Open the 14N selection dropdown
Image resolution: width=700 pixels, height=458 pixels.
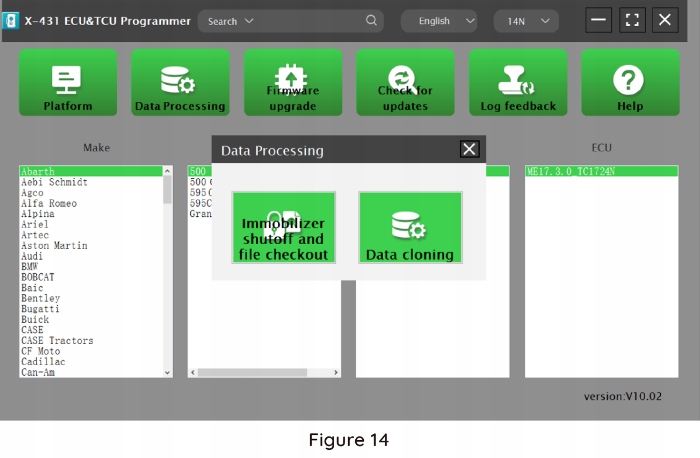526,21
